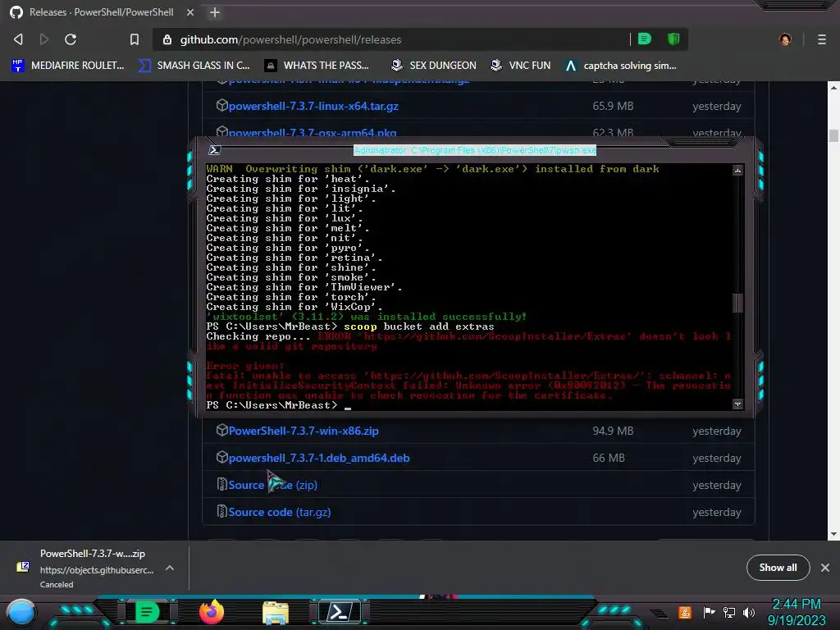Open the network tray icon
This screenshot has width=840, height=630.
pyautogui.click(x=729, y=612)
